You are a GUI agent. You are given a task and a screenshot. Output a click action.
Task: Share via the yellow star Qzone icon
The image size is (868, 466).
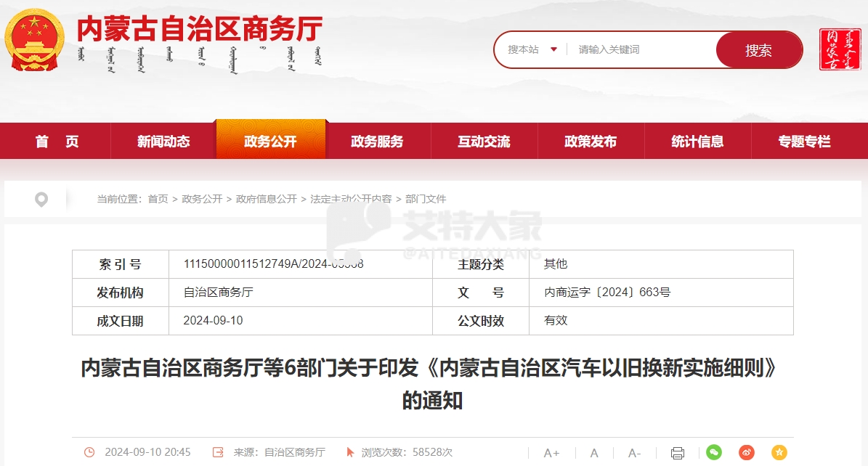tap(779, 452)
